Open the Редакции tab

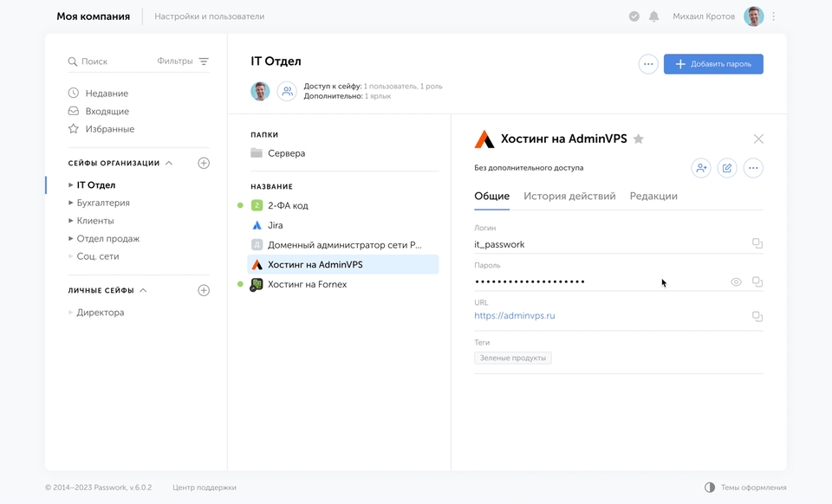pos(653,197)
